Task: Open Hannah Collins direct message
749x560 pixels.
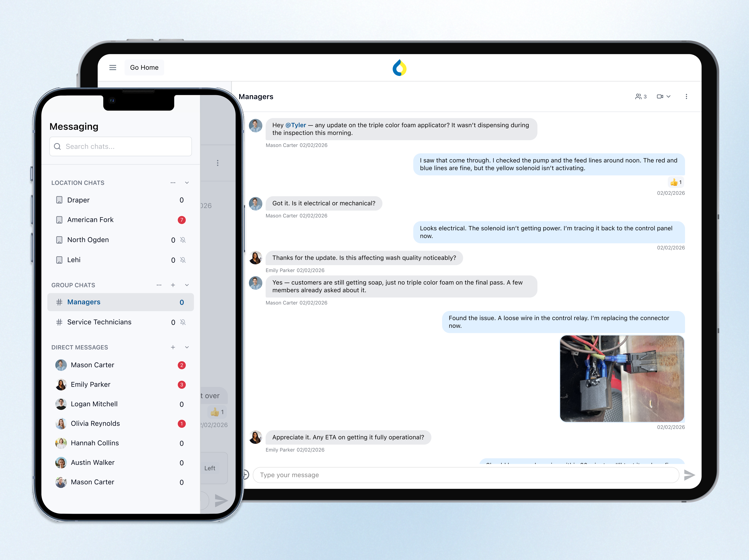Action: coord(120,443)
